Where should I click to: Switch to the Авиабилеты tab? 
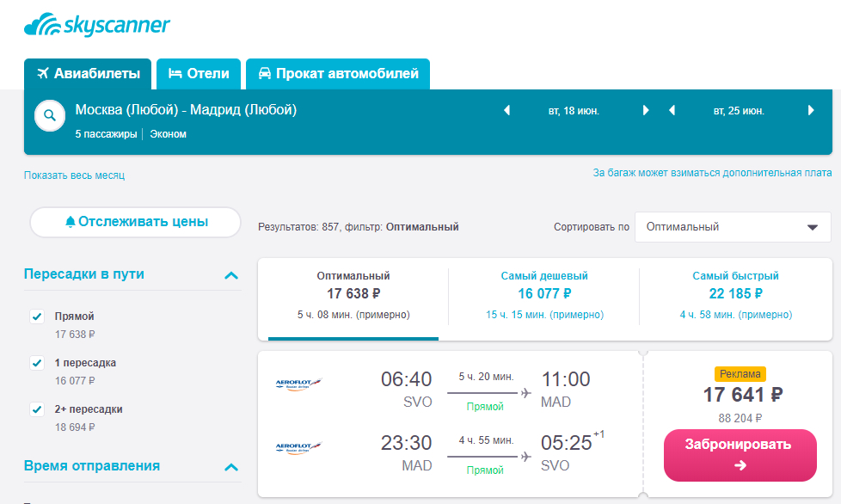point(88,74)
